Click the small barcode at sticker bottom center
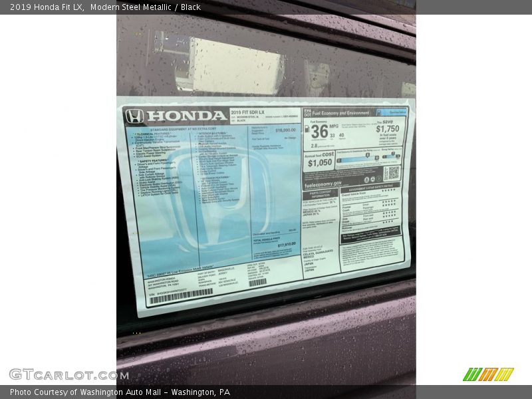The image size is (532, 399). click(257, 282)
